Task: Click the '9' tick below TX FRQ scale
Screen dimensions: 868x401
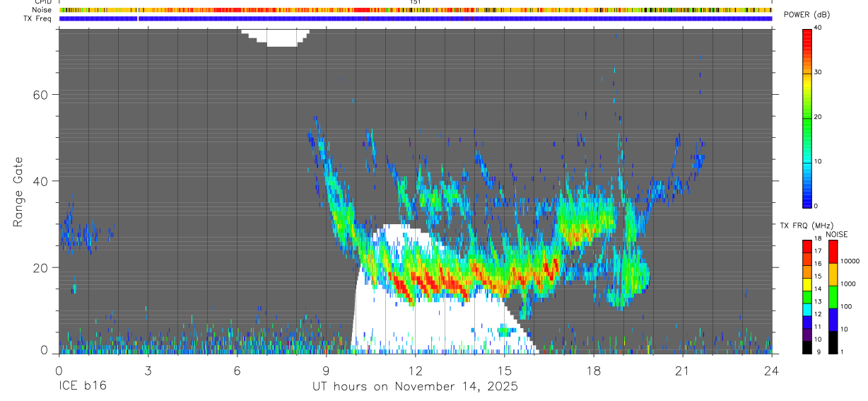Action: (819, 352)
